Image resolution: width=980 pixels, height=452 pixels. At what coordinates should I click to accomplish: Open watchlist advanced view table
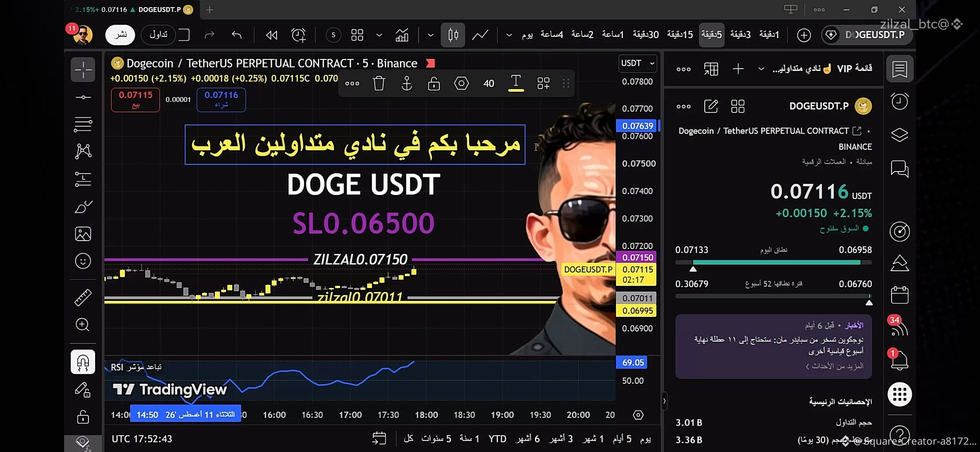[711, 69]
